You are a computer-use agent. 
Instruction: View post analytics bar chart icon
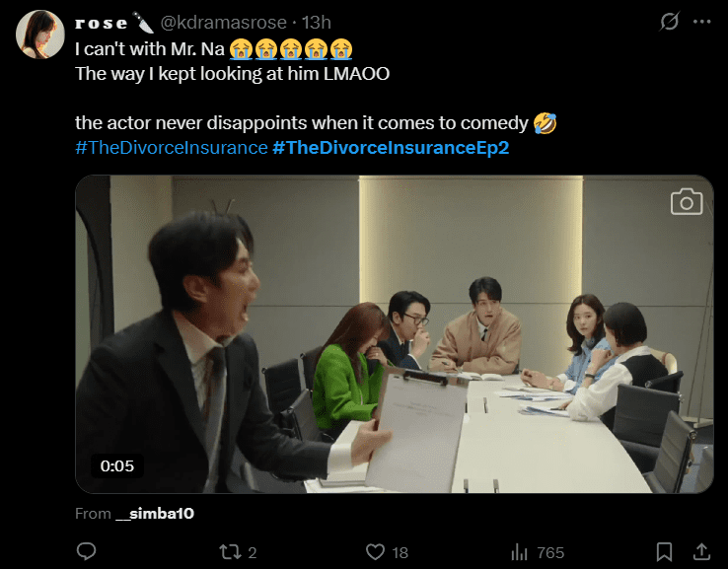coord(520,551)
